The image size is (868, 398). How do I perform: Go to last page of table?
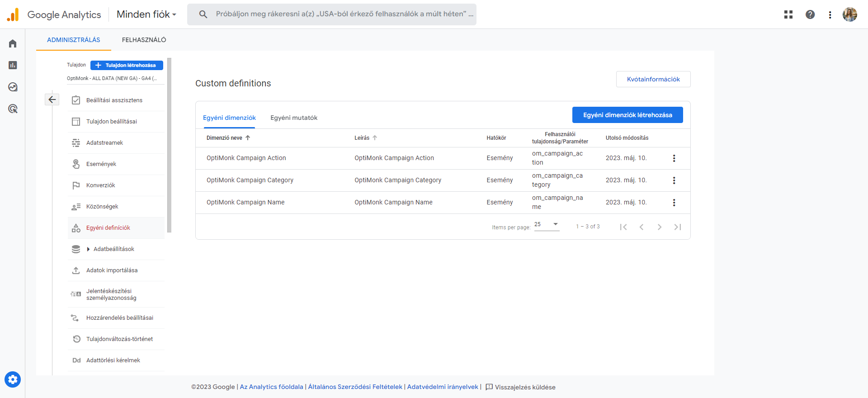678,227
